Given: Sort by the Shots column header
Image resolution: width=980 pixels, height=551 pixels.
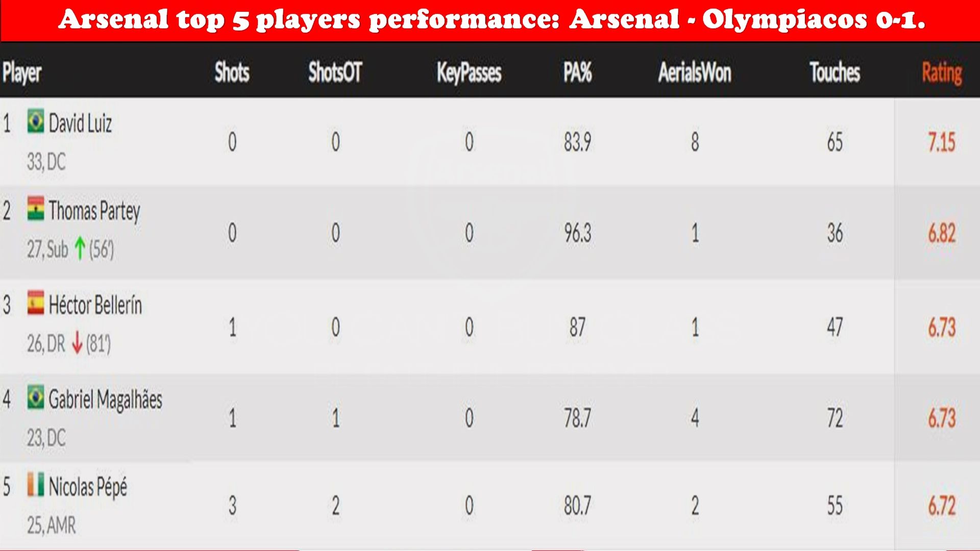Looking at the screenshot, I should tap(232, 72).
